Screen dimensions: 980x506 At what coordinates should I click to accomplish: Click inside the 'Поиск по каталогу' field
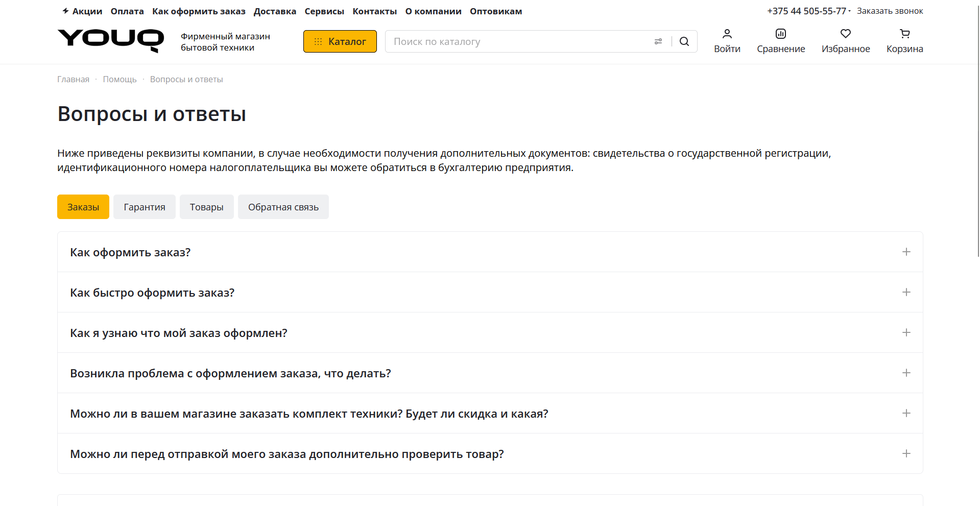click(x=511, y=41)
